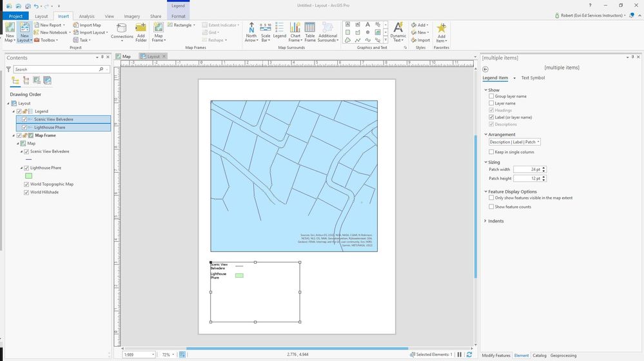Open the Arrangement dropdown Description | Label | Patch
644x361 pixels.
pyautogui.click(x=514, y=142)
